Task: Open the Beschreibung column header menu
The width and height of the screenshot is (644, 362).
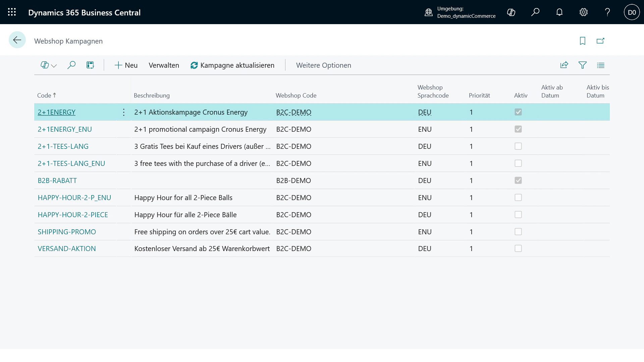Action: tap(152, 96)
